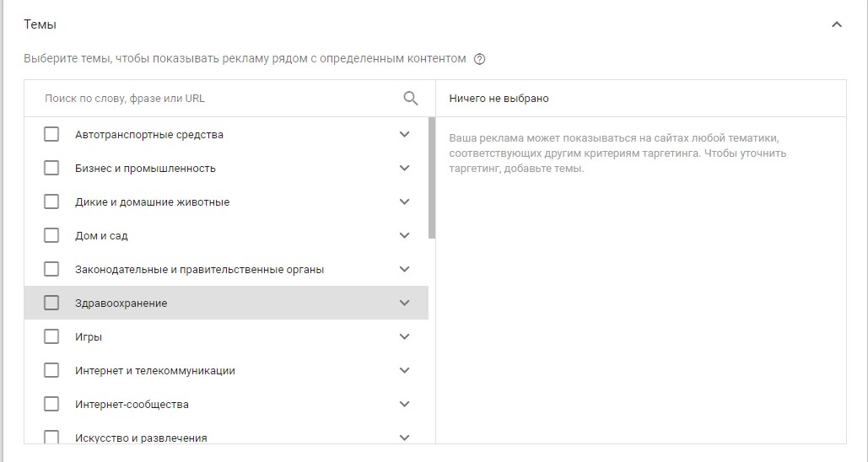Click the Бизнес и промышленность label
The height and width of the screenshot is (462, 868).
coord(145,169)
